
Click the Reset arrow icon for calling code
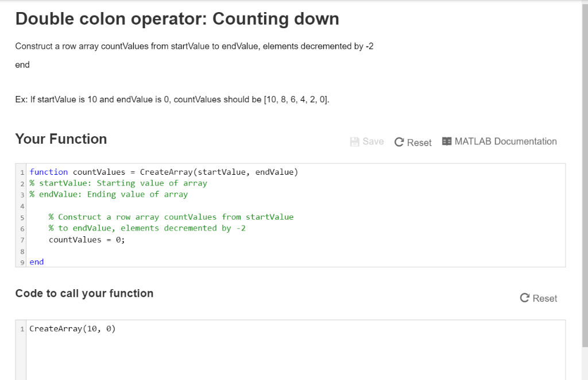click(x=525, y=298)
